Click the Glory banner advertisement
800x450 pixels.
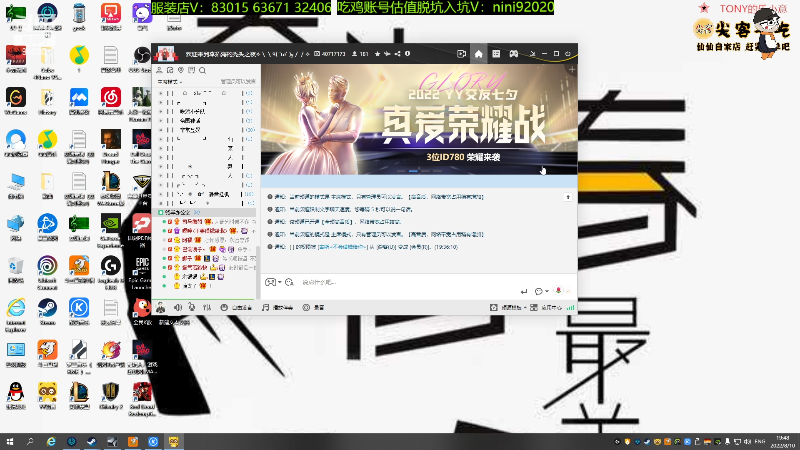419,119
